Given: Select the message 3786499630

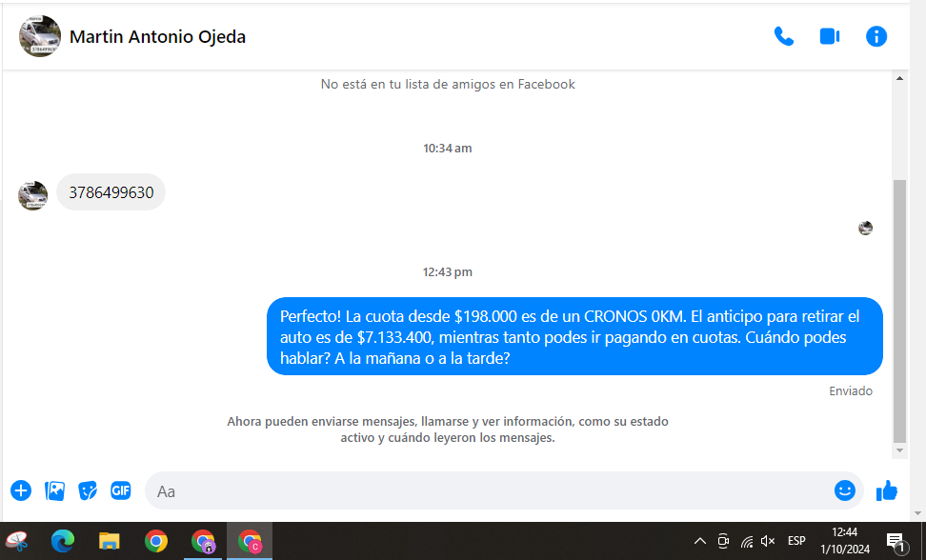Looking at the screenshot, I should pos(111,192).
